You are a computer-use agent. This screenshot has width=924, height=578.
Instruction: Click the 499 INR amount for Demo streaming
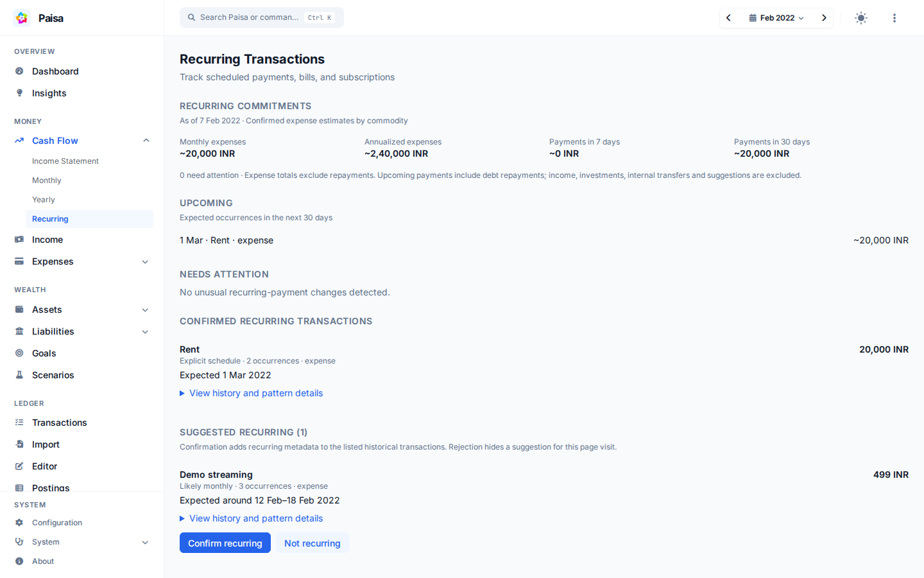[891, 475]
